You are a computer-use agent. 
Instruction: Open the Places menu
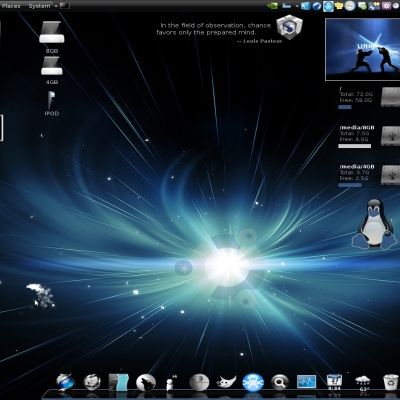11,6
